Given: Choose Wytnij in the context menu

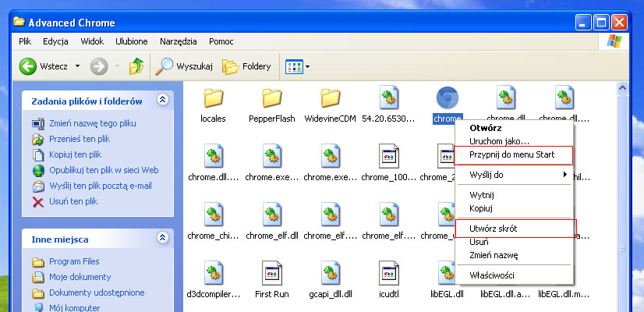Looking at the screenshot, I should 514,195.
